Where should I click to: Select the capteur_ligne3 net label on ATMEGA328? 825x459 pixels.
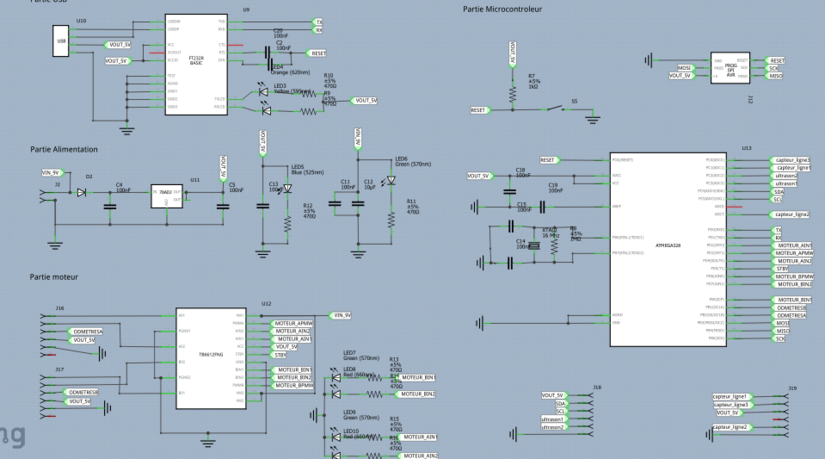tap(791, 160)
